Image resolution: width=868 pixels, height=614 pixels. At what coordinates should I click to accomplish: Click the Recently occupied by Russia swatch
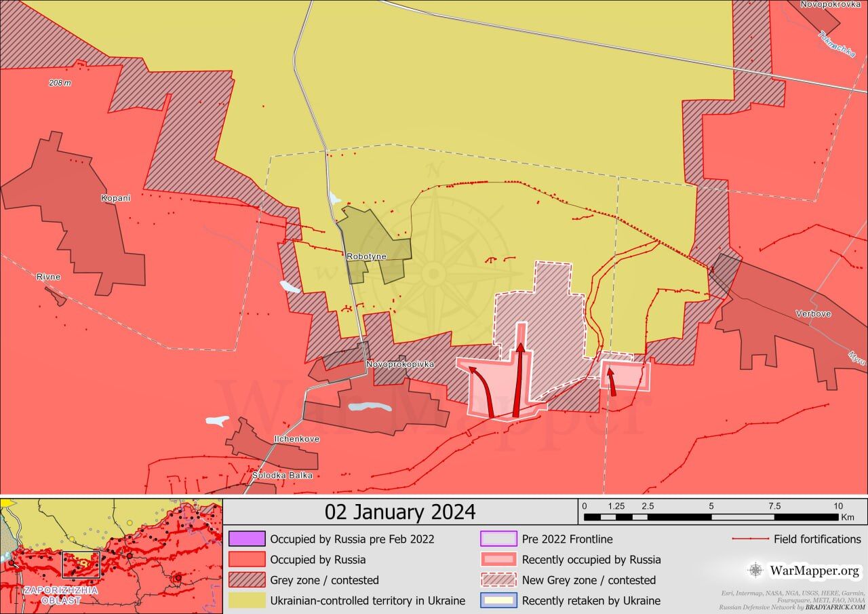click(498, 560)
